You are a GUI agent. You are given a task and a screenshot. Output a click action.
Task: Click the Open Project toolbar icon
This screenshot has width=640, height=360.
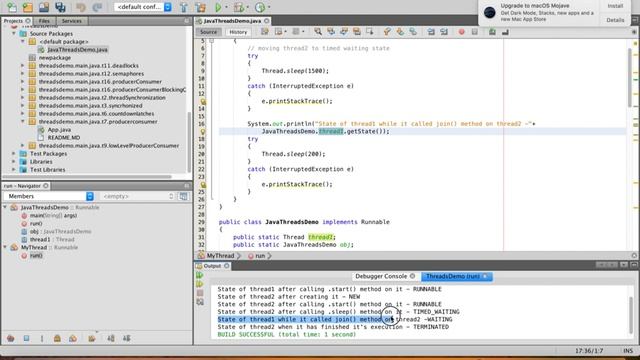click(x=44, y=7)
